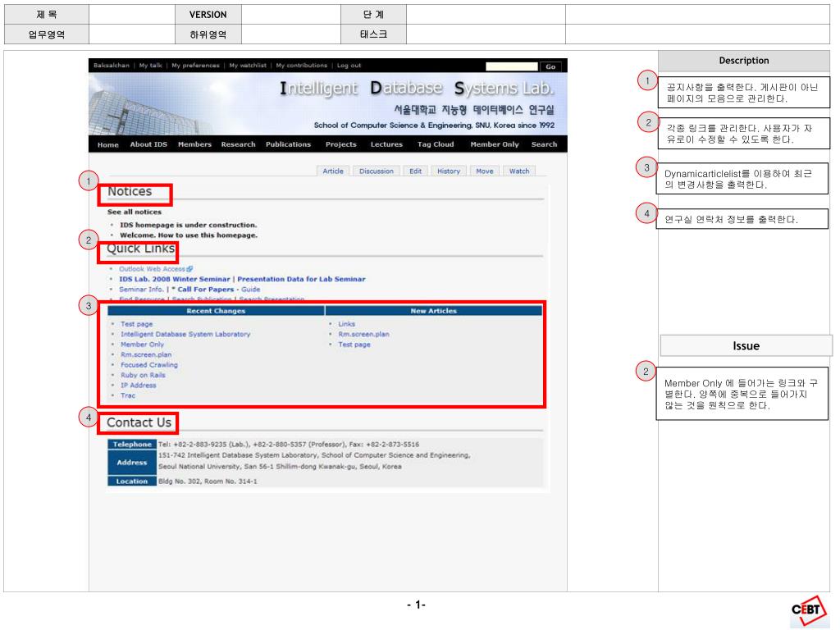
Task: Open Rm.screen.plan under New Articles
Action: tap(363, 335)
